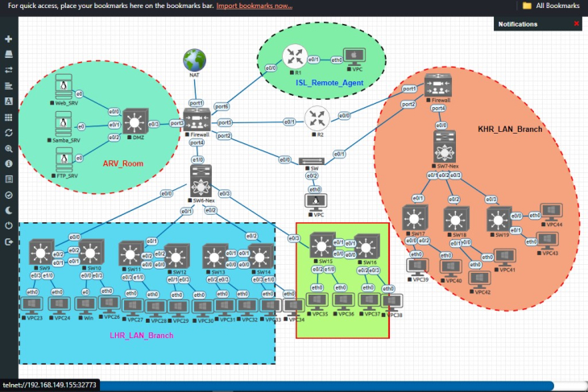The image size is (588, 392).
Task: Click the power icon to close lab
Action: (x=9, y=226)
